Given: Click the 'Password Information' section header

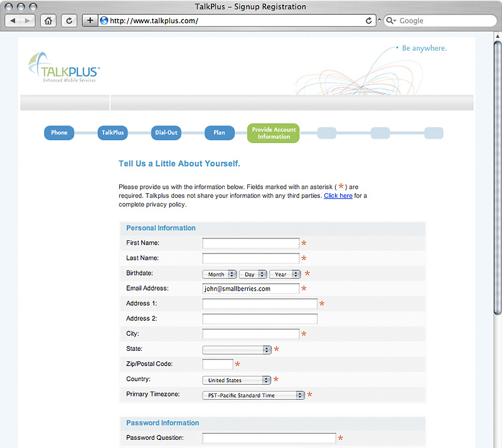Looking at the screenshot, I should [163, 423].
